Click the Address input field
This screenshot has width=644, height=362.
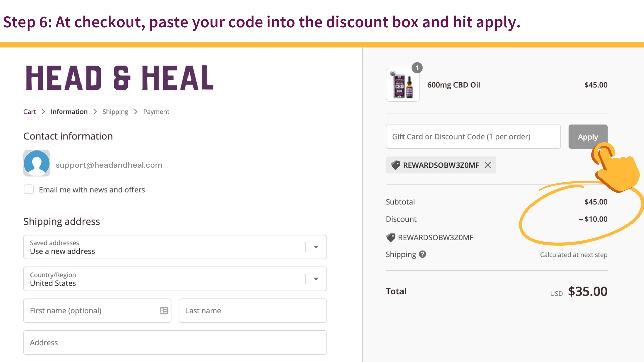click(x=175, y=343)
